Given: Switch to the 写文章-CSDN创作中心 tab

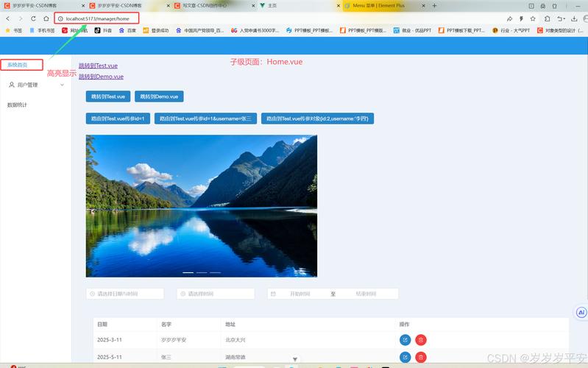Looking at the screenshot, I should tap(205, 6).
